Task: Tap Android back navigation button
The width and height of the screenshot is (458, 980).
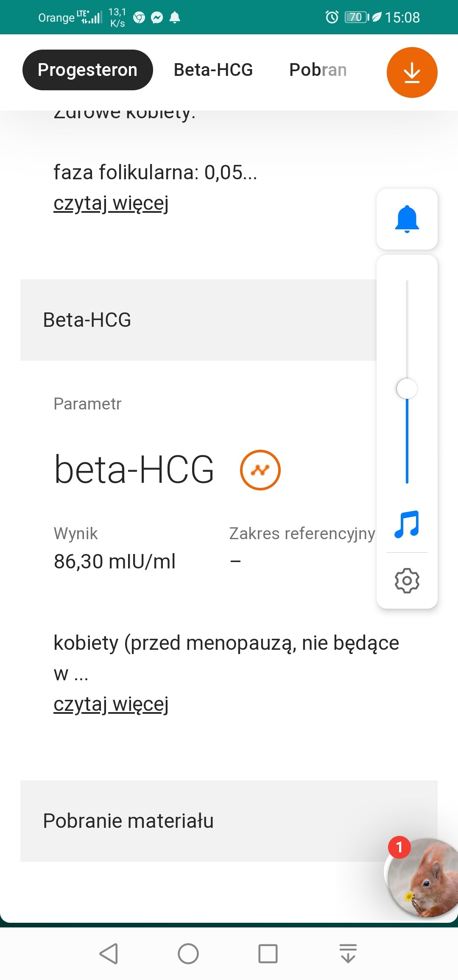Action: coord(109,954)
